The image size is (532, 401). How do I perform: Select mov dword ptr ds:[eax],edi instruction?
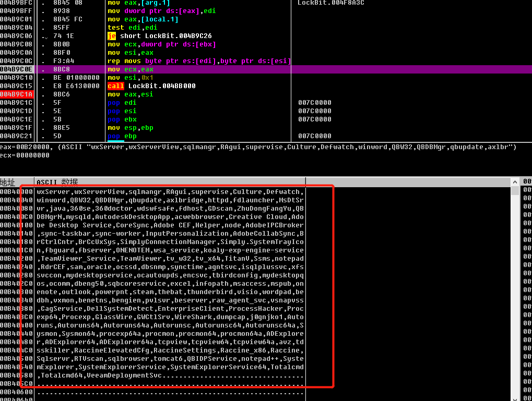tap(161, 11)
